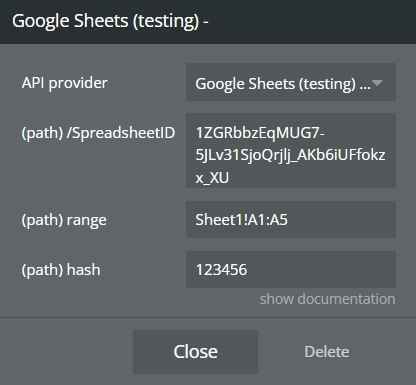Click the dropdown arrow beside Google Sheets (testing)
416x385 pixels.
pos(377,83)
